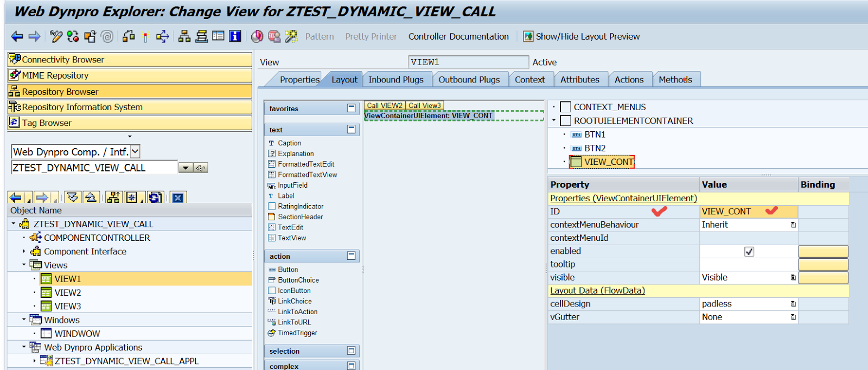Open the Context tab

[529, 80]
